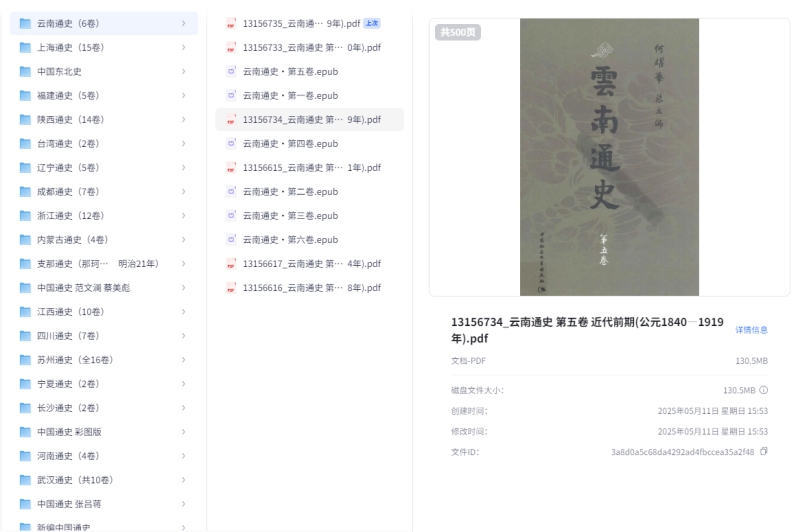Click the PDF icon of file 13156733
The width and height of the screenshot is (800, 532).
coord(231,47)
